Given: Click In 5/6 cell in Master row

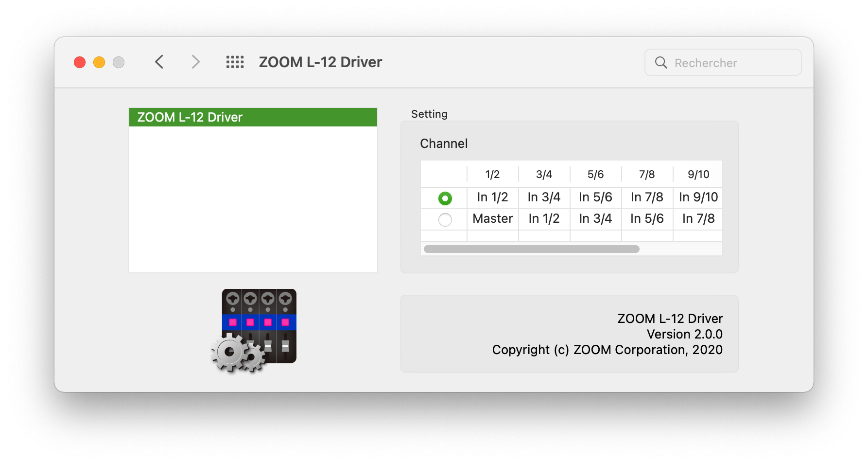Looking at the screenshot, I should tap(647, 218).
